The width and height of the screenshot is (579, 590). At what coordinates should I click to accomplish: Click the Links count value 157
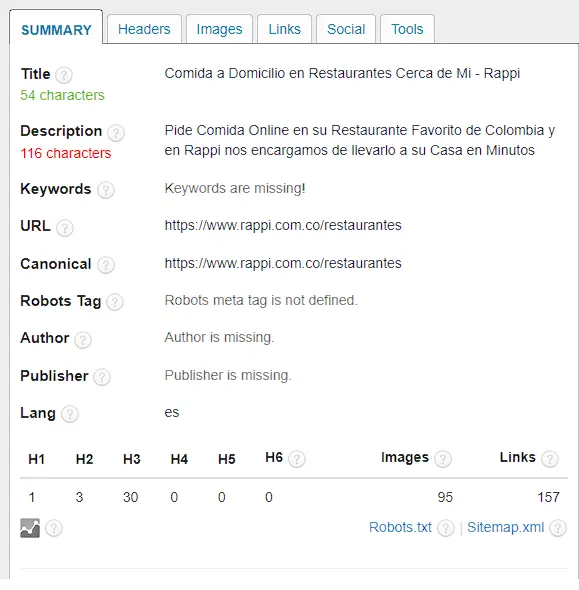[549, 497]
